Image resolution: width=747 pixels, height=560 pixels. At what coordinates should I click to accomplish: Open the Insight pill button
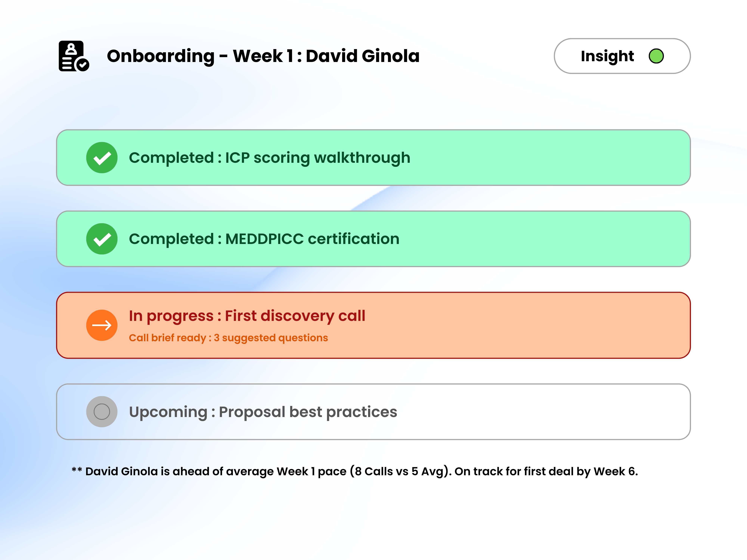click(x=622, y=56)
